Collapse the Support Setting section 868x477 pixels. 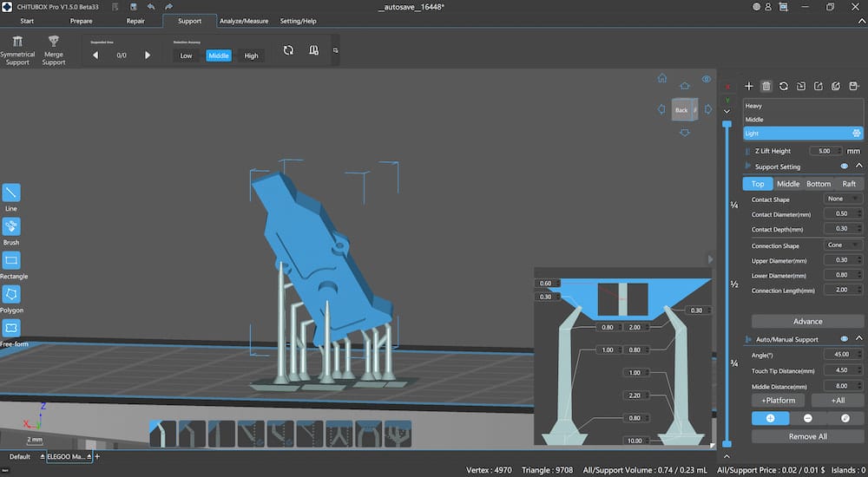click(858, 166)
